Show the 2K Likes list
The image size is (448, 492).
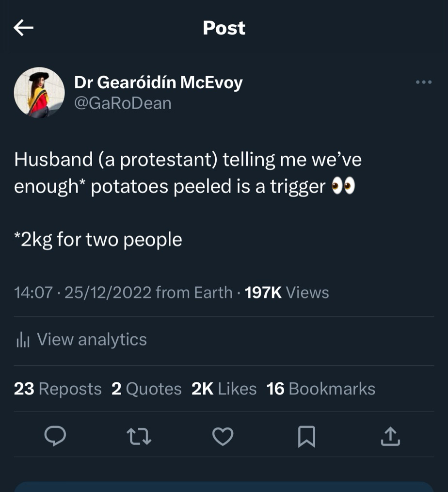[224, 389]
